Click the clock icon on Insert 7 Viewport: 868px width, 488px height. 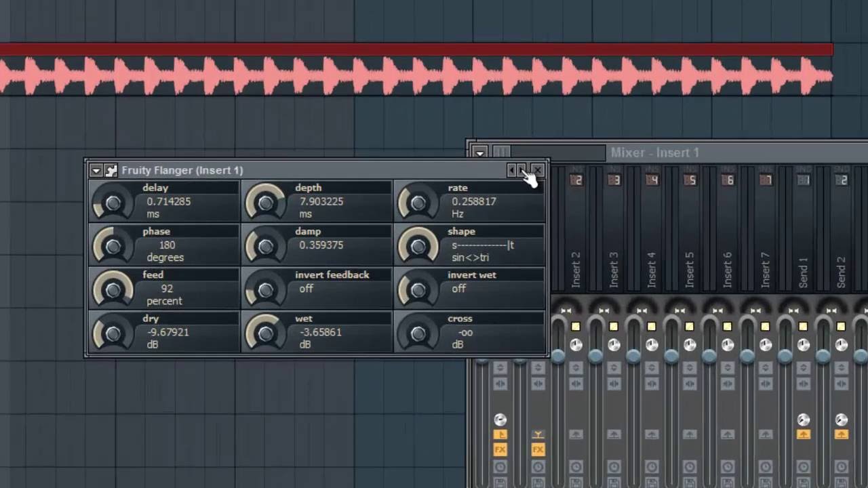tap(766, 466)
